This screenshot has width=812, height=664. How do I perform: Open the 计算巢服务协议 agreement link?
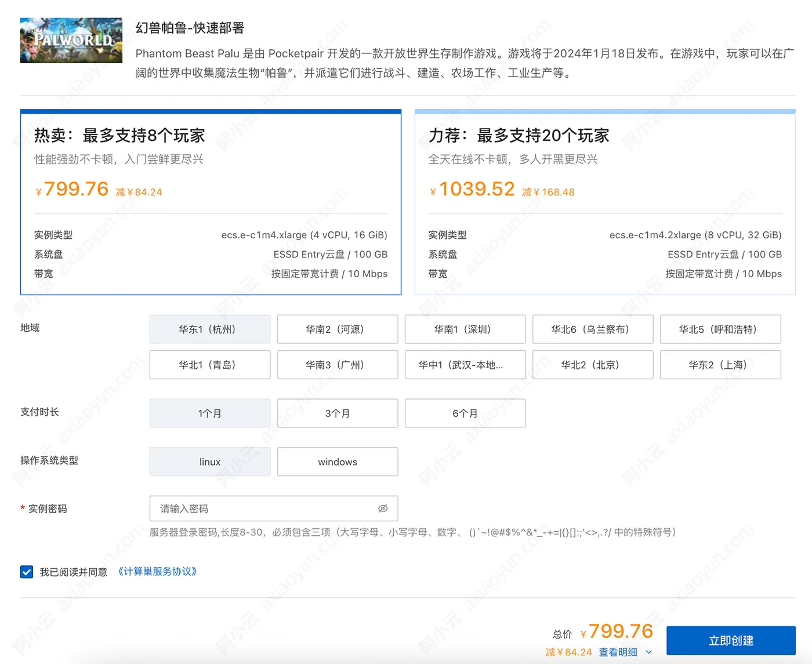158,572
